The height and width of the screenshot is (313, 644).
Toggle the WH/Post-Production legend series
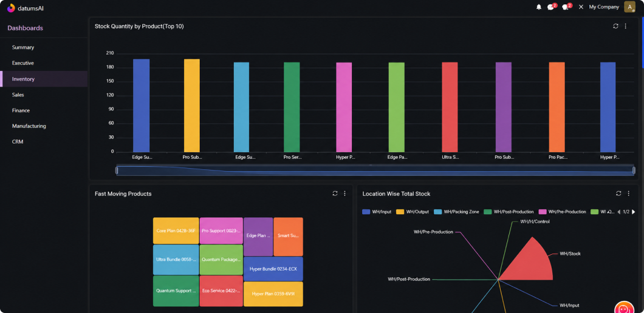coord(509,212)
